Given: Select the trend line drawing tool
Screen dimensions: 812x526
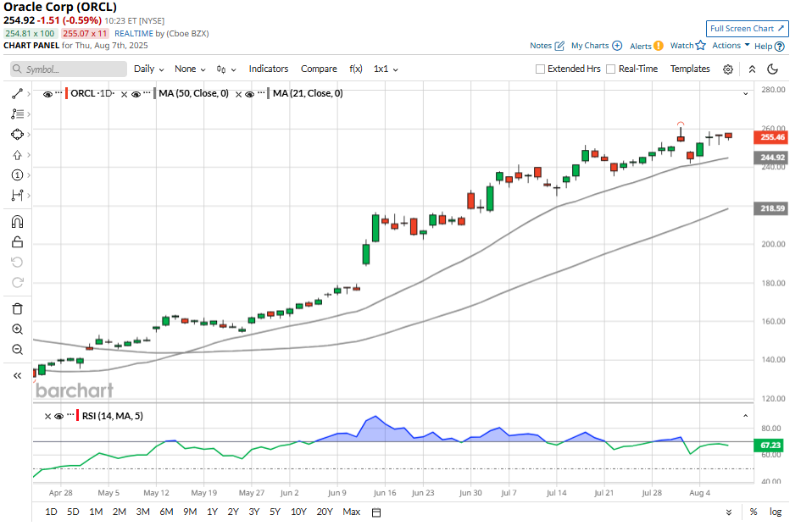Looking at the screenshot, I should [x=17, y=94].
